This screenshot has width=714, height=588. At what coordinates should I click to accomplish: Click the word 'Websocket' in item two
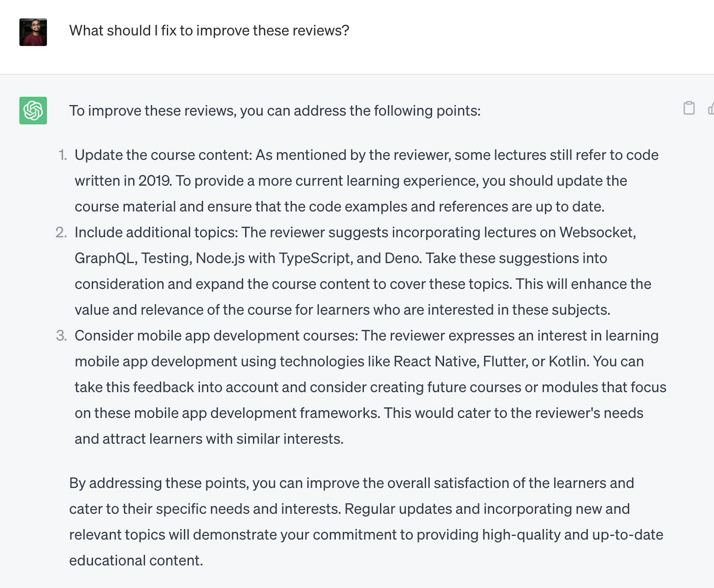598,232
